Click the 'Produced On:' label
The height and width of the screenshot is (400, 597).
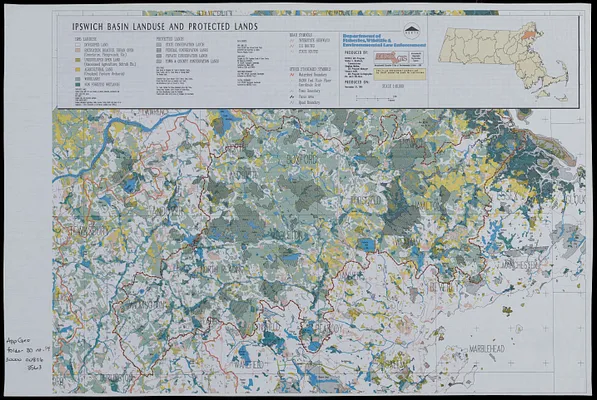coord(356,82)
